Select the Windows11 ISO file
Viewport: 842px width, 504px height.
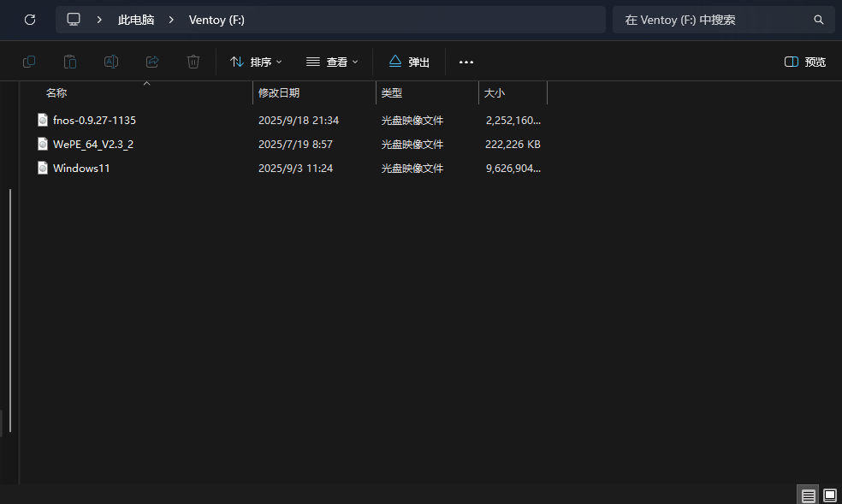coord(81,169)
